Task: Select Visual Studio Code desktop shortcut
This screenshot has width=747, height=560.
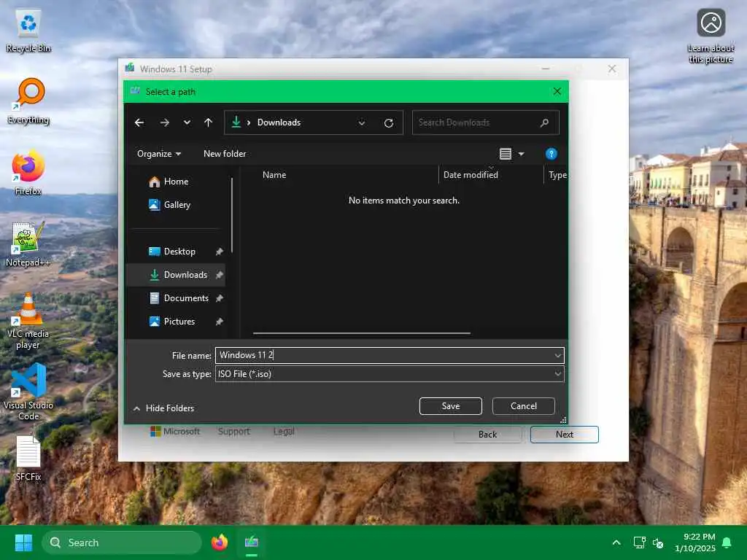Action: click(x=28, y=392)
